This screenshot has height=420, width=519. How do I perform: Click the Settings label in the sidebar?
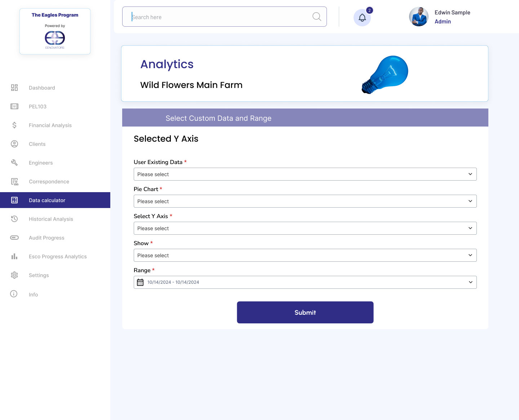pos(39,275)
